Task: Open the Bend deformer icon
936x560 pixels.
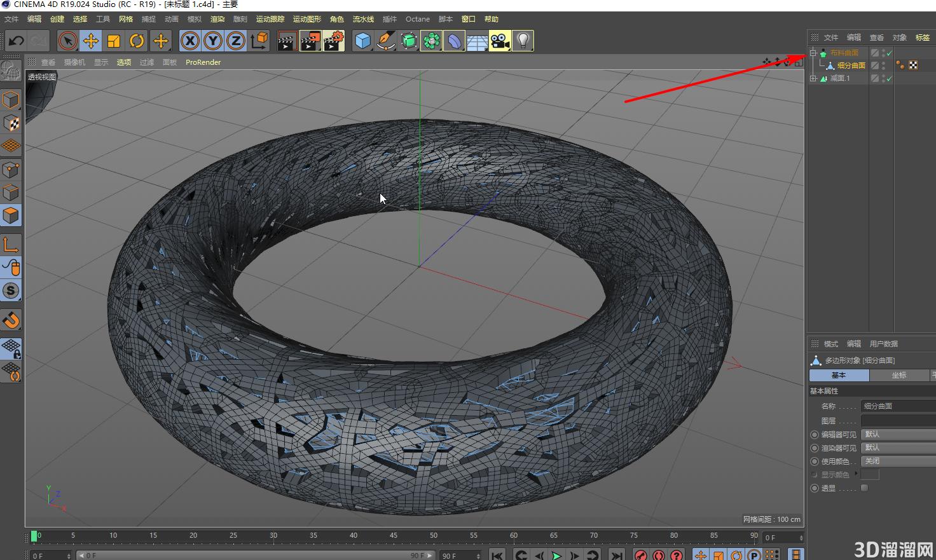Action: click(454, 41)
